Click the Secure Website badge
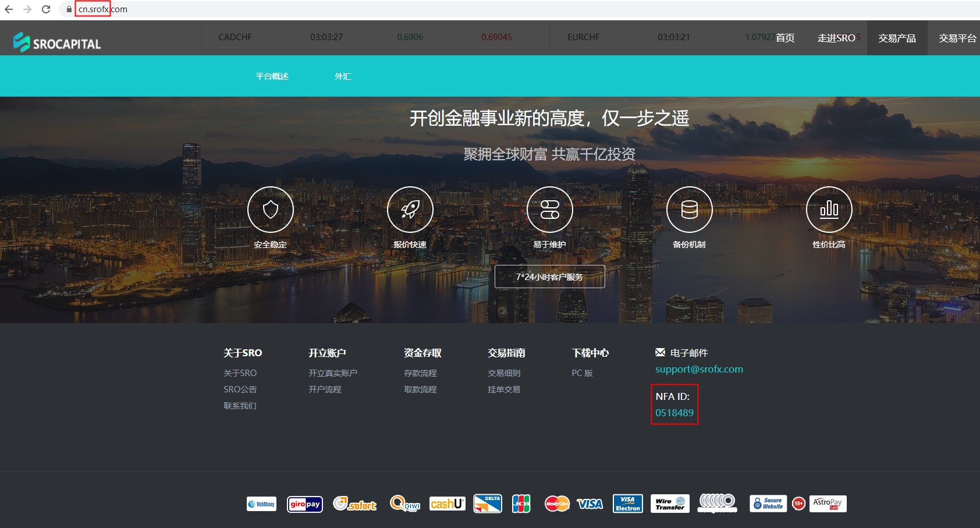 [x=768, y=504]
